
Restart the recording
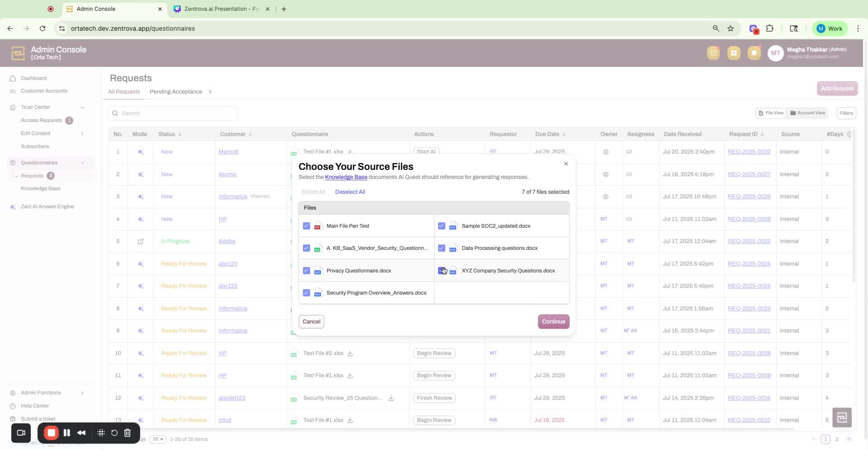click(114, 433)
